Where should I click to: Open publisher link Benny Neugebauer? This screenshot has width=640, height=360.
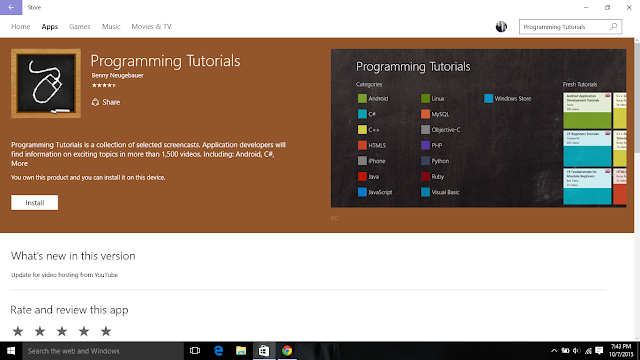[x=118, y=76]
